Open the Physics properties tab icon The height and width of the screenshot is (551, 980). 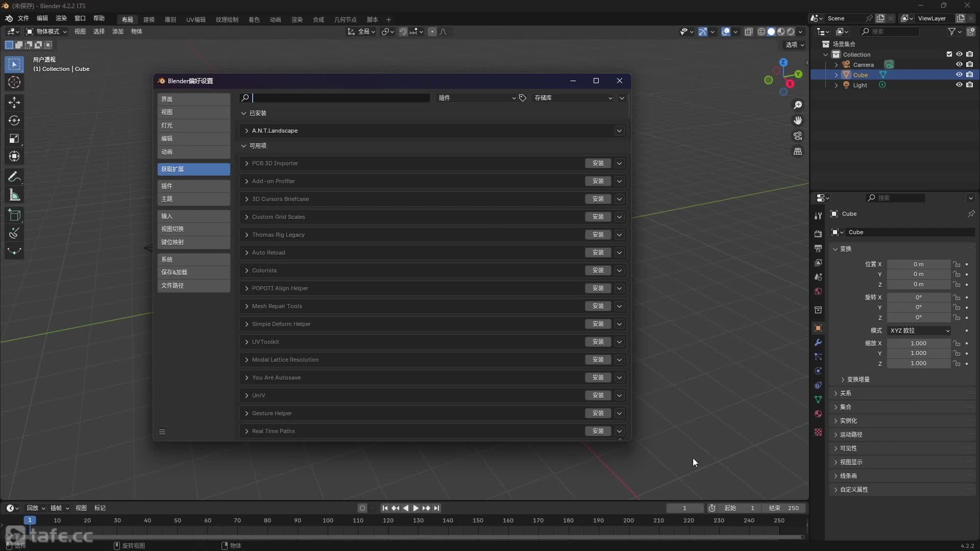click(x=818, y=371)
